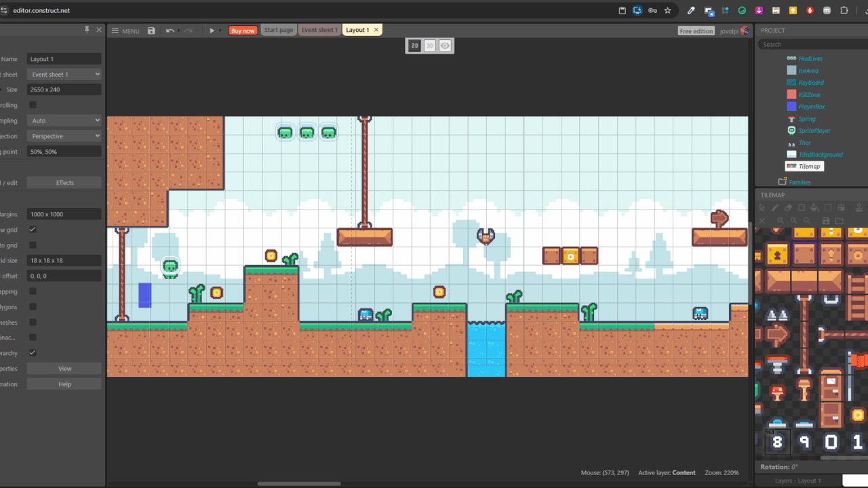Screen dimensions: 868x488
Task: Click the Effects button
Action: [x=64, y=183]
